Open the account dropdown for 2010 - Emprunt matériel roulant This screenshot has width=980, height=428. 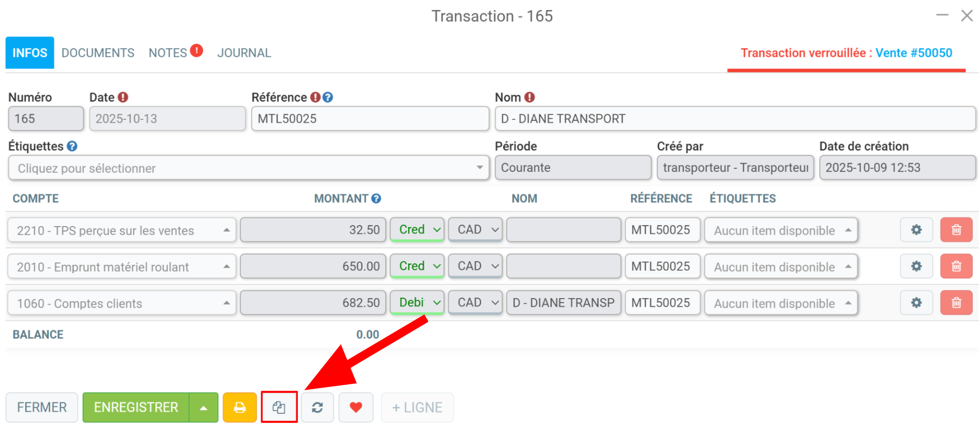coord(122,266)
